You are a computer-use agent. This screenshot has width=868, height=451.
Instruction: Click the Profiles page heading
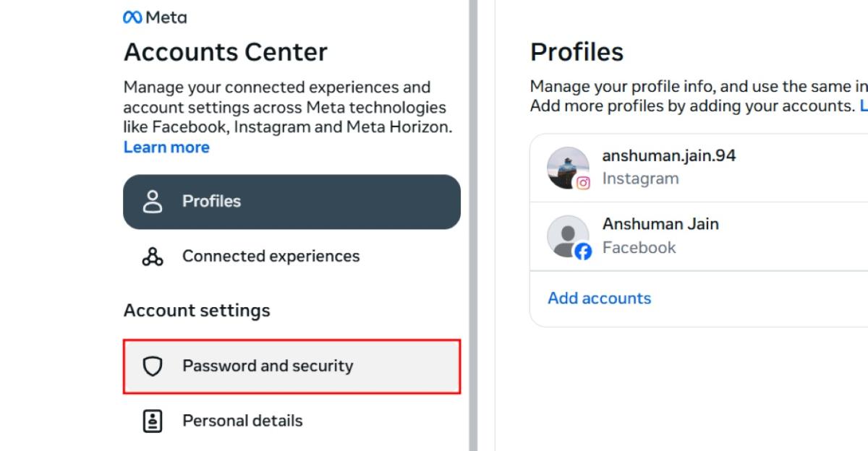(x=576, y=51)
